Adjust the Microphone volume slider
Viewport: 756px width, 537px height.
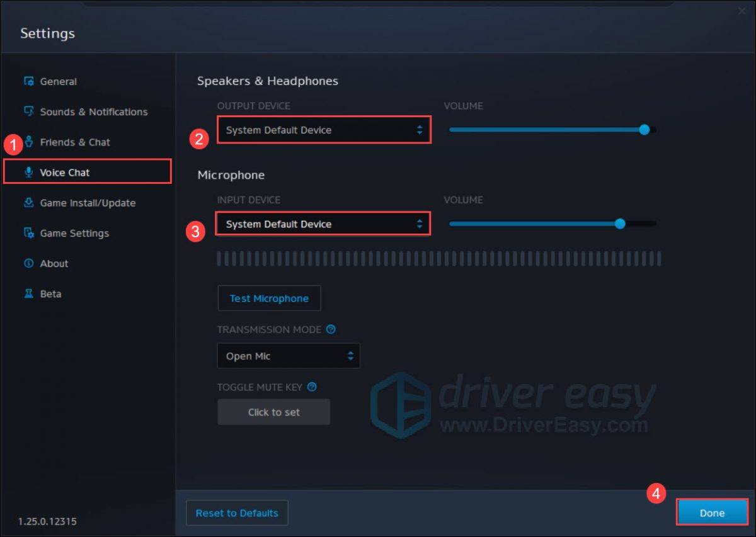619,223
